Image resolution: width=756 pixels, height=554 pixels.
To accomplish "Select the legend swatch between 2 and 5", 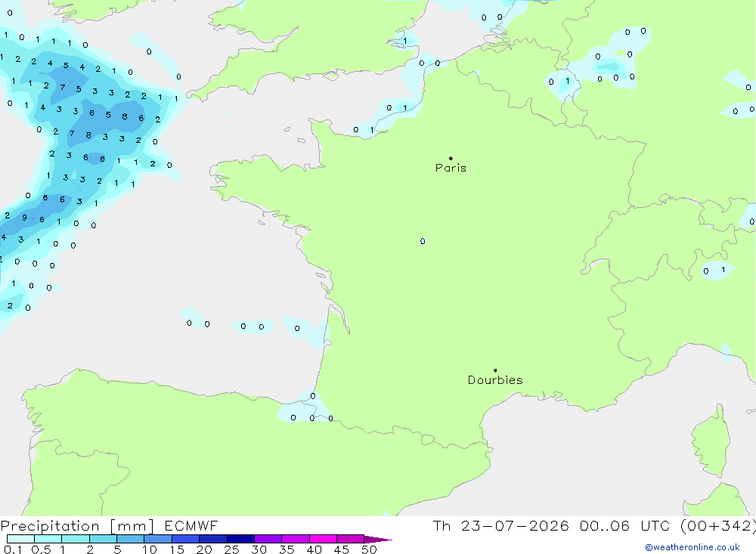I will coord(103,539).
